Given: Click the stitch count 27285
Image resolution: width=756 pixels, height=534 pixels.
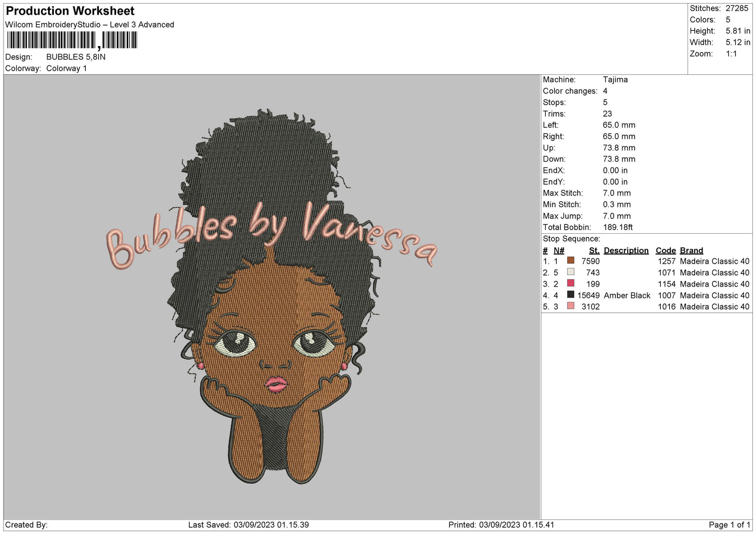Looking at the screenshot, I should tap(737, 8).
